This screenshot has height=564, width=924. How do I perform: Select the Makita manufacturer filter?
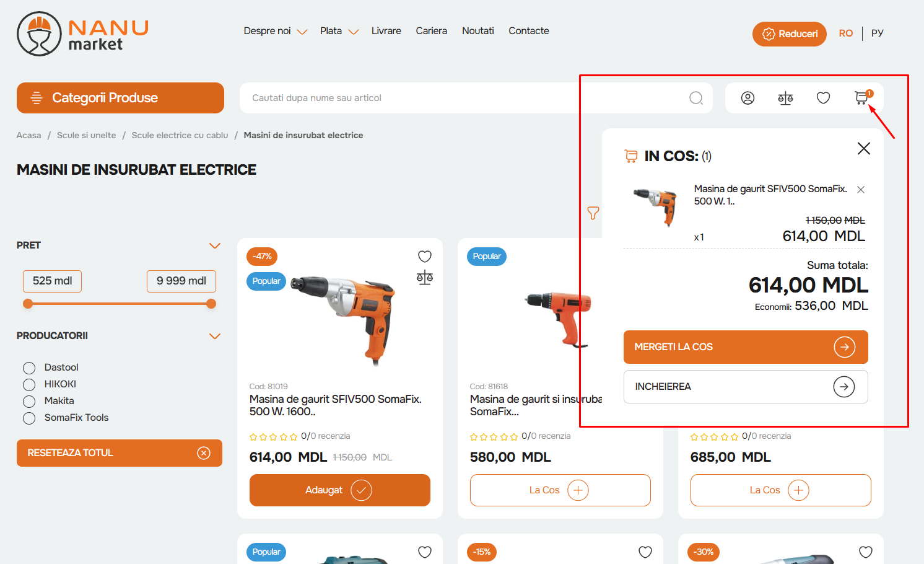point(29,402)
